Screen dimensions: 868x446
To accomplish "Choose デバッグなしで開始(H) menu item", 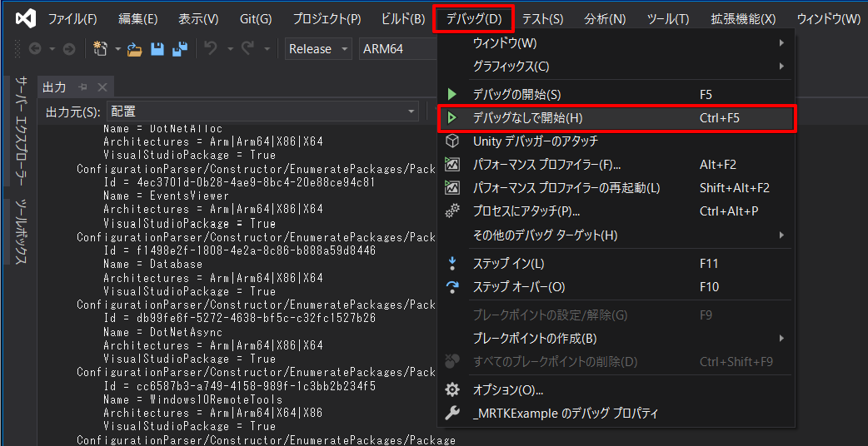I will [x=616, y=117].
